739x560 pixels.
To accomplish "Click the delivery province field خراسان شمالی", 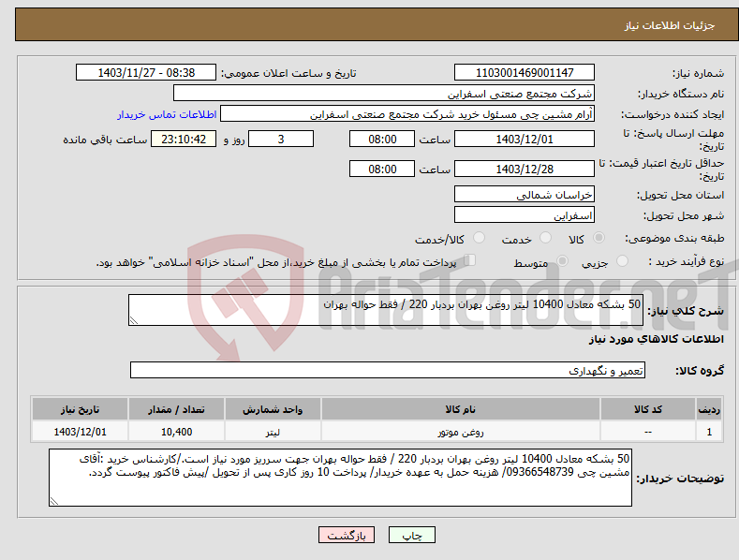I will (525, 194).
